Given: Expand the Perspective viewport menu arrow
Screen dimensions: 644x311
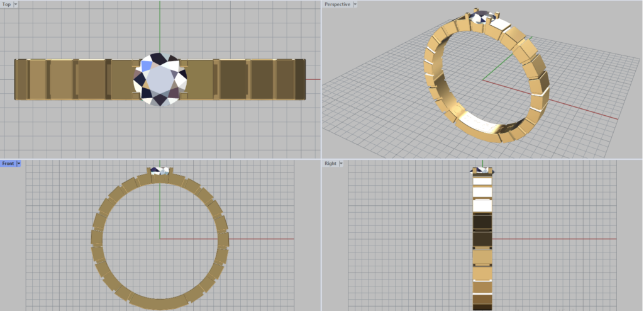Looking at the screenshot, I should 355,4.
